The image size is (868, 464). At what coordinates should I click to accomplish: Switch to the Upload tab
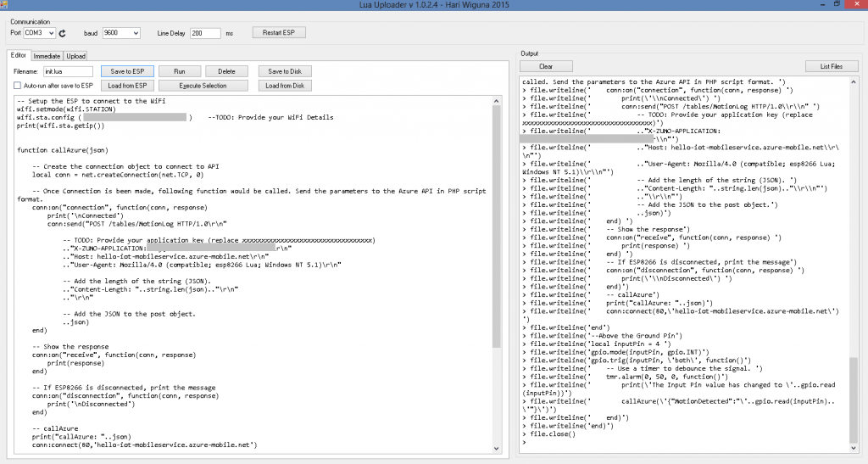pyautogui.click(x=75, y=56)
